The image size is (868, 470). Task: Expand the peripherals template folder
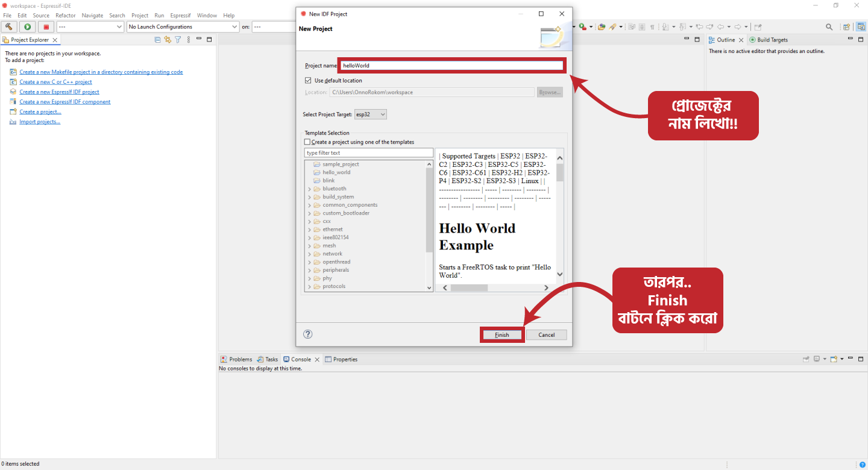point(310,270)
